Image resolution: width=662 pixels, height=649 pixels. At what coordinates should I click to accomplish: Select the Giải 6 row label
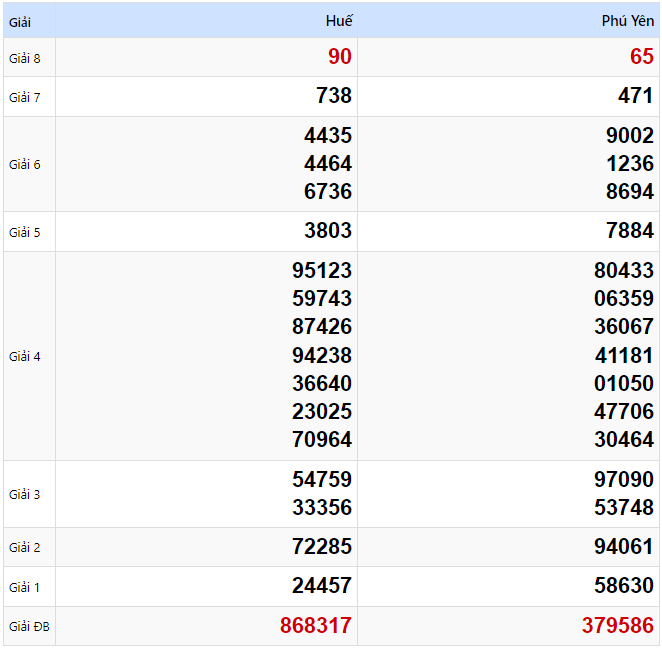[25, 164]
